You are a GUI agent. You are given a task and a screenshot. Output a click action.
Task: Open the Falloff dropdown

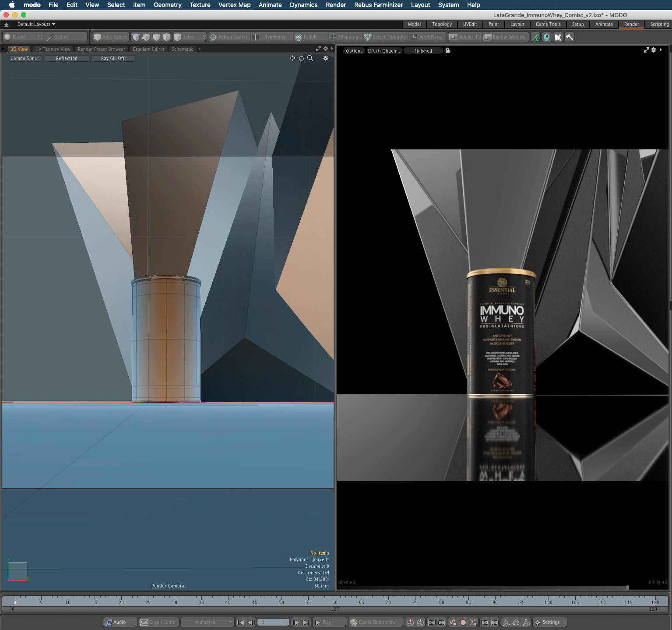pos(310,37)
